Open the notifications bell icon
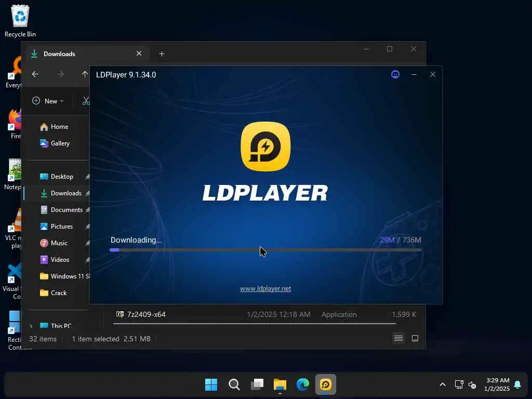Screen dimensions: 532x399 click(x=517, y=384)
